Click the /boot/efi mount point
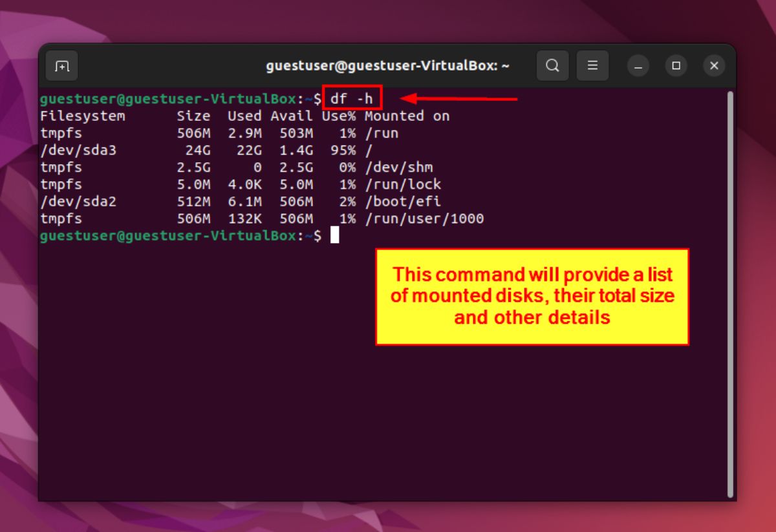Viewport: 776px width, 532px height. 402,202
